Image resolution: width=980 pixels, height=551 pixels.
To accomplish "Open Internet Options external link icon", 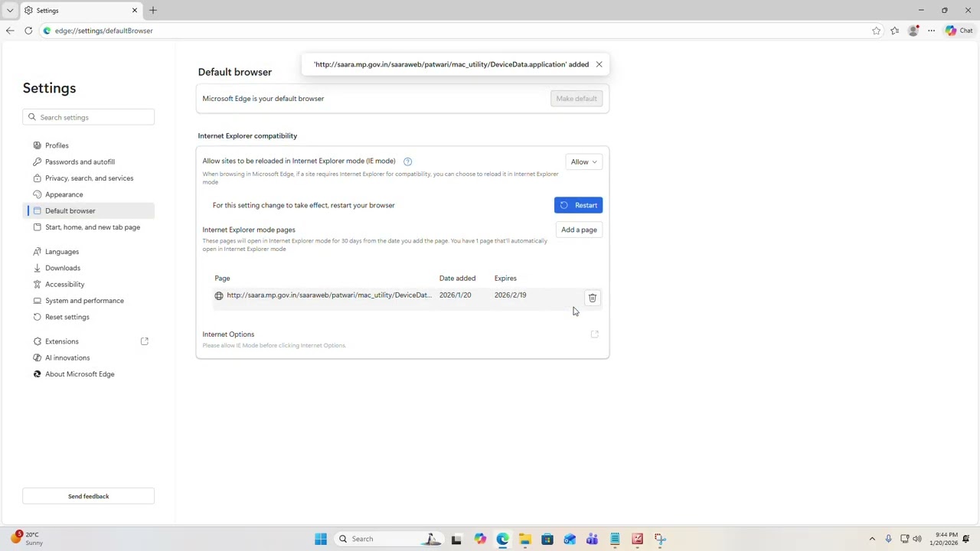I will coord(594,334).
